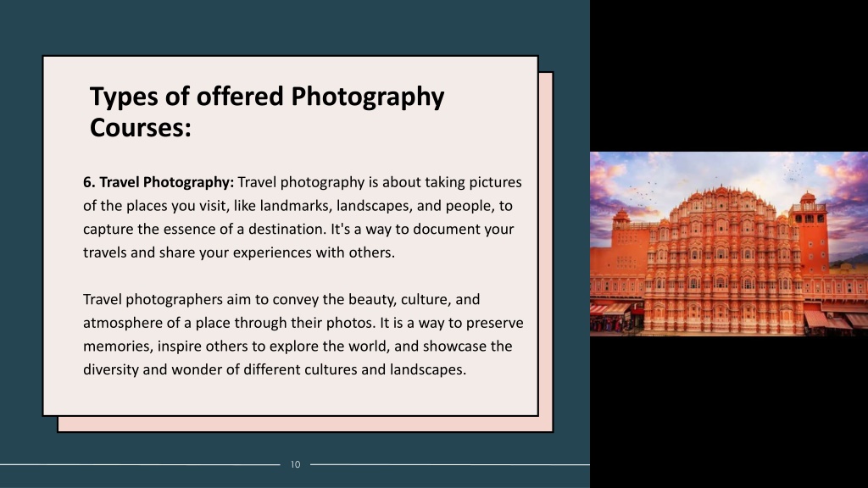Click the line 'travels and share your experiences with others.'

pyautogui.click(x=239, y=252)
